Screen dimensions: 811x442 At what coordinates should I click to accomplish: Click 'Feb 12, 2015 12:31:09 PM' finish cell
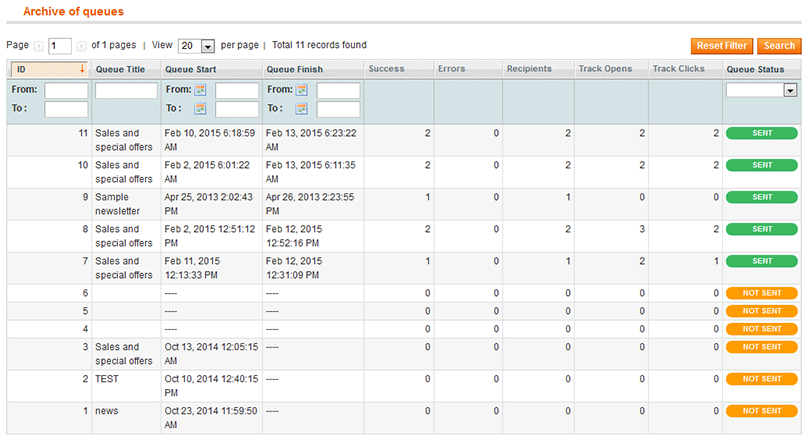pyautogui.click(x=313, y=268)
